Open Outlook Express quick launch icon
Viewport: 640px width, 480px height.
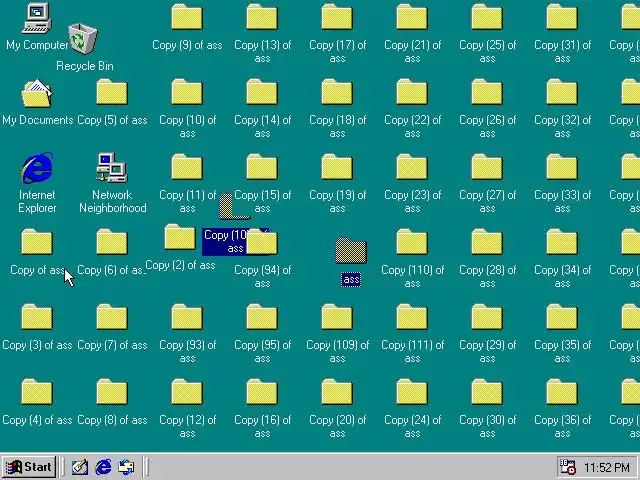coord(126,467)
